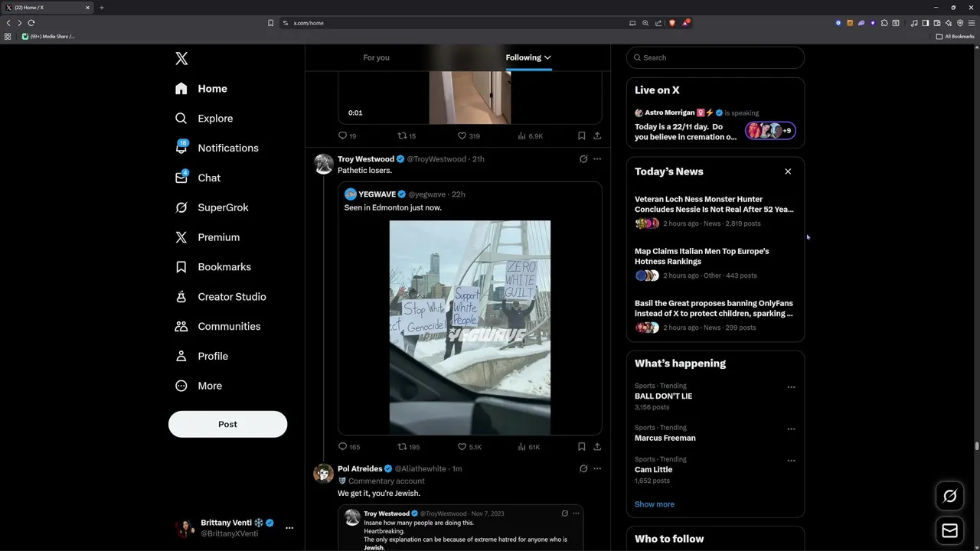This screenshot has height=551, width=980.
Task: Open the Home icon in the sidebar
Action: [x=181, y=89]
